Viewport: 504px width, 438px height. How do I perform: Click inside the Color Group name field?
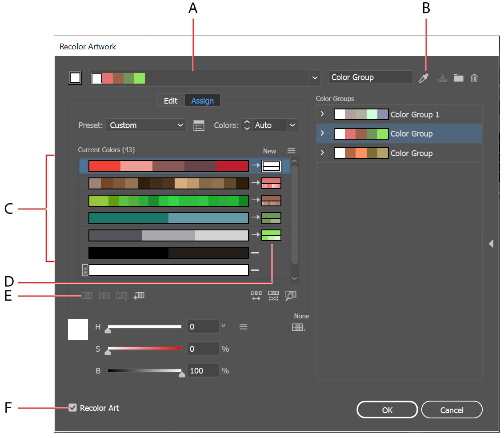pos(370,77)
